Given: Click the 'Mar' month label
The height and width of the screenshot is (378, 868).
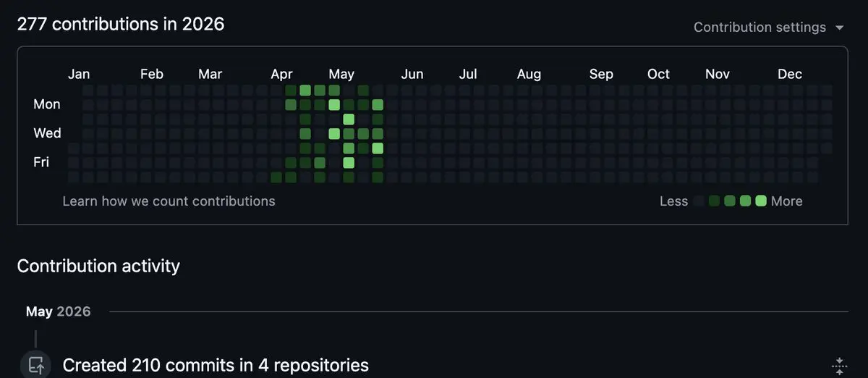Looking at the screenshot, I should [x=210, y=74].
